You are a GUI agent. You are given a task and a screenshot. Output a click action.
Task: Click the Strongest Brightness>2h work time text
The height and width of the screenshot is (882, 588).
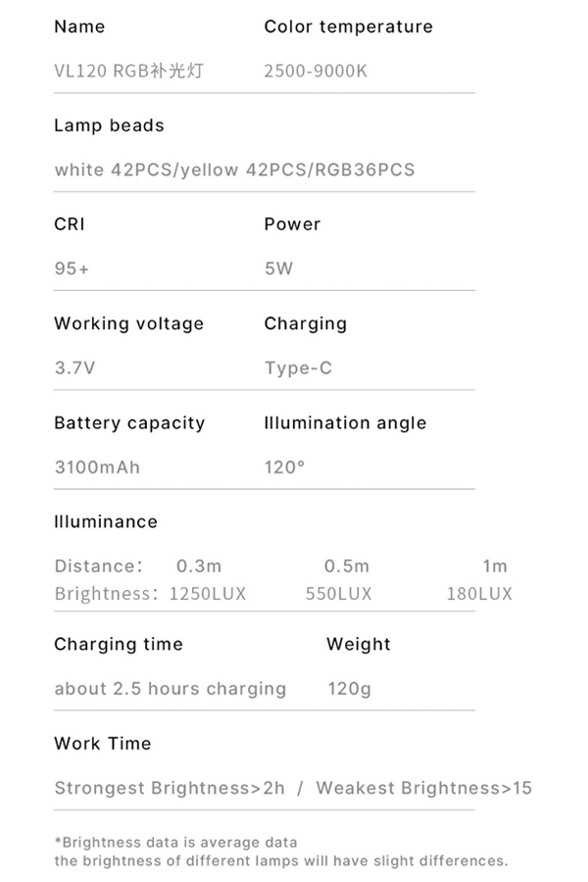pyautogui.click(x=170, y=789)
